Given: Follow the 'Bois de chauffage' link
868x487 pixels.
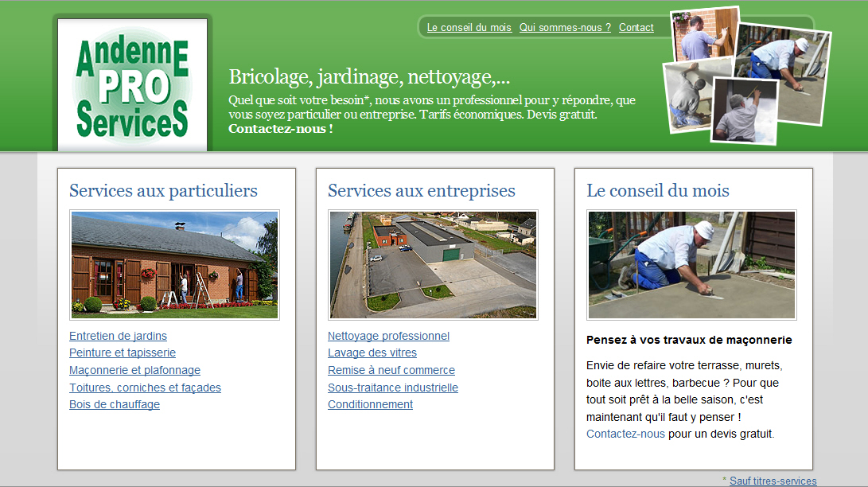Looking at the screenshot, I should (x=115, y=404).
